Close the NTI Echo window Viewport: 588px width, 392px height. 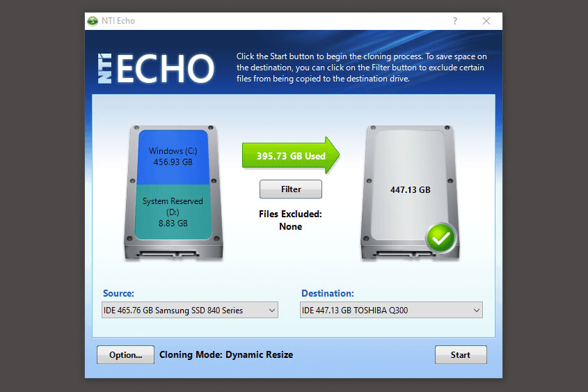pos(486,21)
